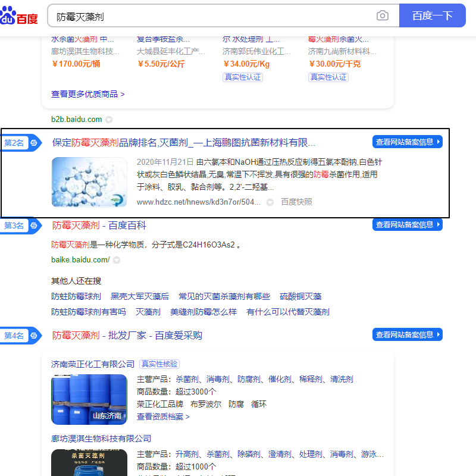Search related term 黑壳大军灭藻后
The width and height of the screenshot is (476, 476).
(x=140, y=296)
